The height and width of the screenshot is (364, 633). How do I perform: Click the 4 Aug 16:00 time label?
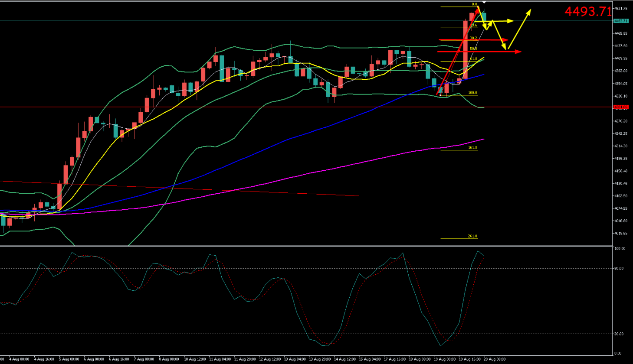click(x=44, y=359)
